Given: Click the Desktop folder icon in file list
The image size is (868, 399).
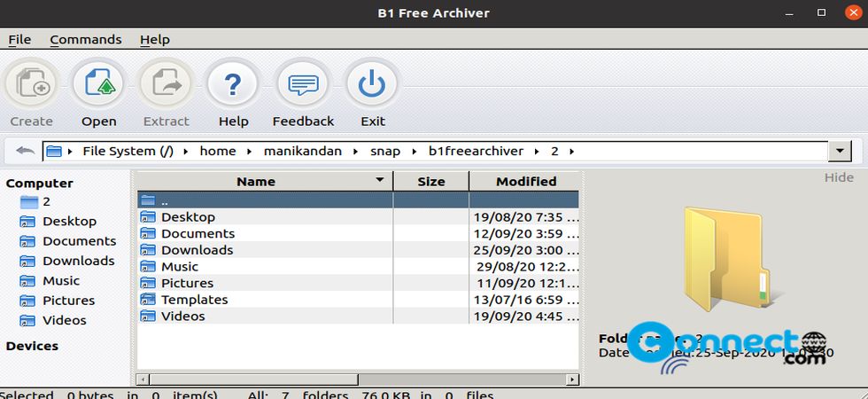Looking at the screenshot, I should pos(148,216).
